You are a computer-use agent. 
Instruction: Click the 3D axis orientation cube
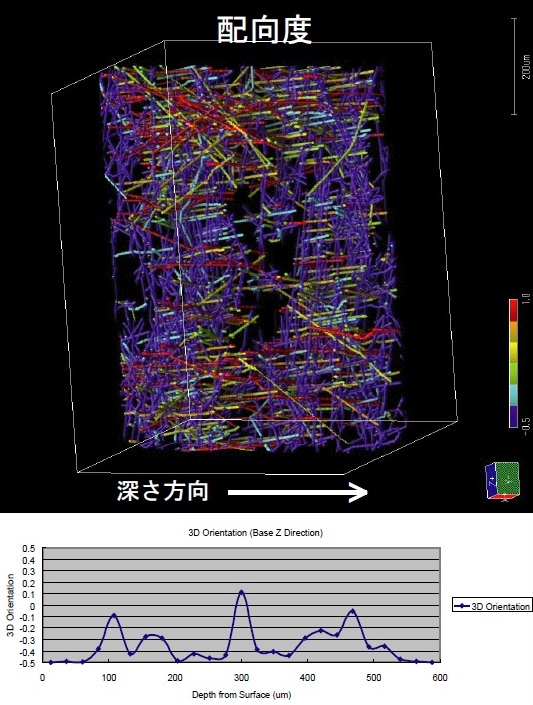(503, 482)
